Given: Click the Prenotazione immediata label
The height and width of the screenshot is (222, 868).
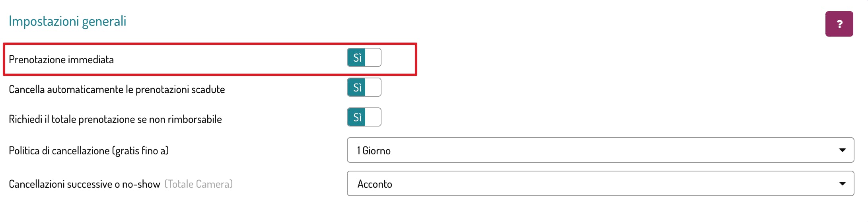Looking at the screenshot, I should [x=61, y=60].
